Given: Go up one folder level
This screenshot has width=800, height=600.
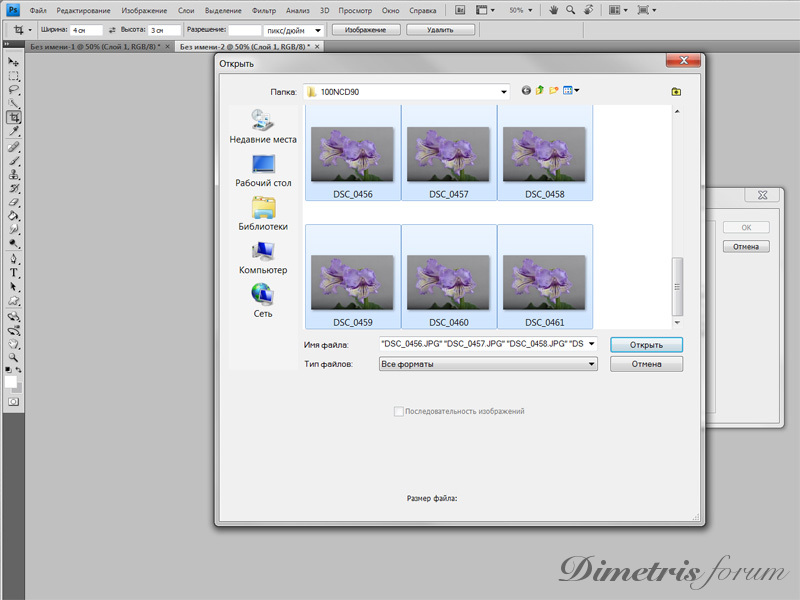Looking at the screenshot, I should tap(540, 91).
